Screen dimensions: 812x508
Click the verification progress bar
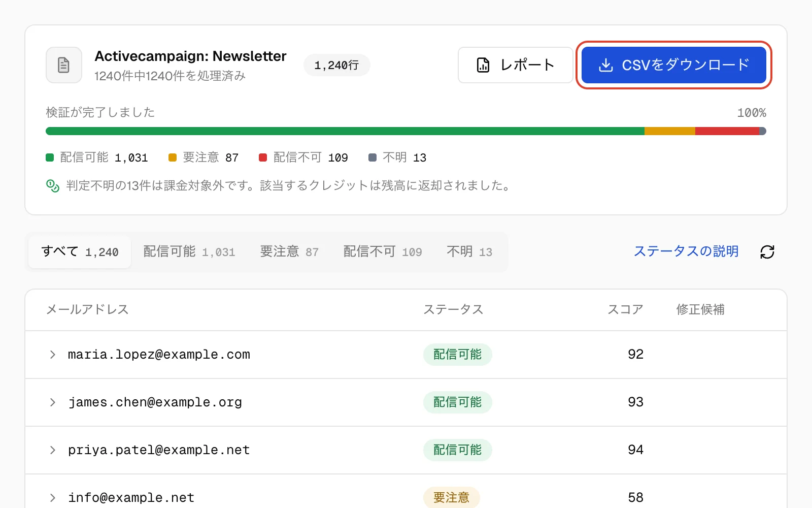pos(406,131)
